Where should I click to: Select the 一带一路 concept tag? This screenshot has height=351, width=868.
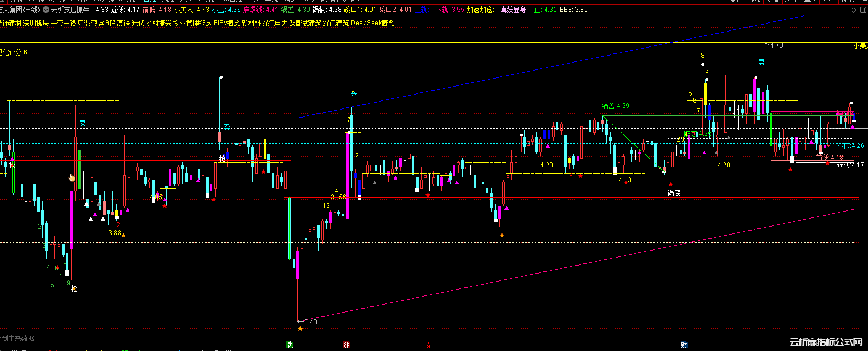[63, 23]
